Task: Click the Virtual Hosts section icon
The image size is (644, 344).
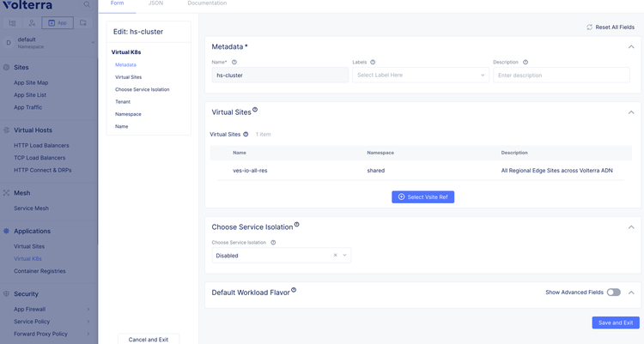Action: (x=6, y=130)
